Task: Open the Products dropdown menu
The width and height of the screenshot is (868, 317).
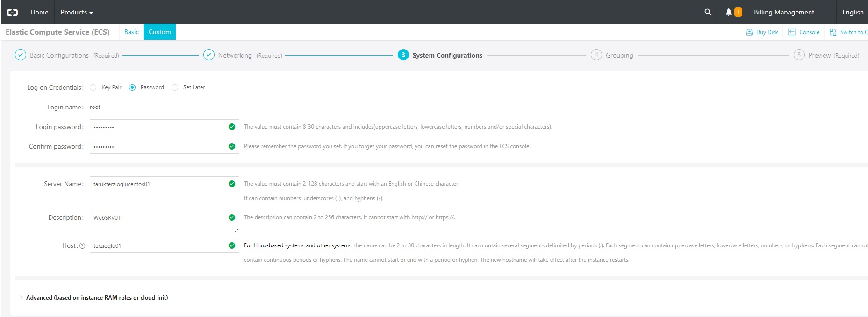Action: (x=77, y=12)
